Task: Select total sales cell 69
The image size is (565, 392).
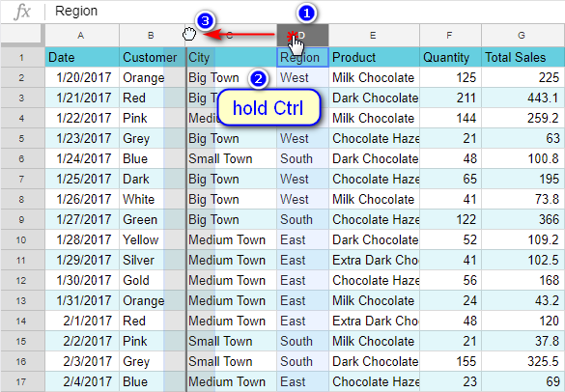Action: tap(523, 381)
